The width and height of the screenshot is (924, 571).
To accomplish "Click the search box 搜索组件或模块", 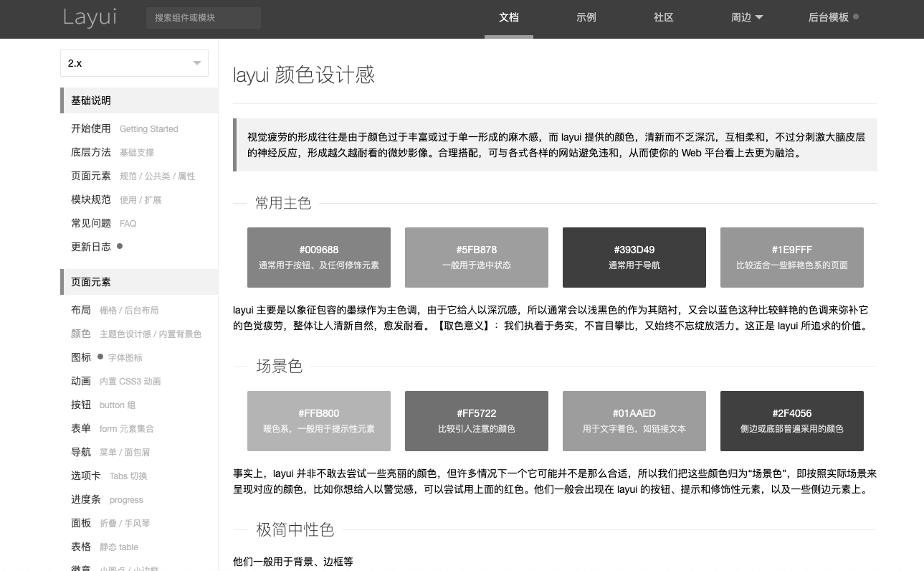I will (204, 18).
